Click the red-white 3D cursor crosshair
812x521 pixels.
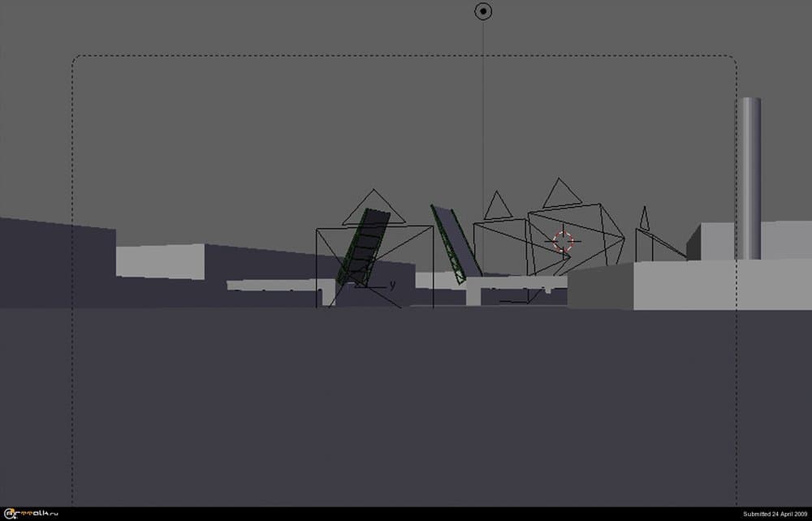point(563,240)
